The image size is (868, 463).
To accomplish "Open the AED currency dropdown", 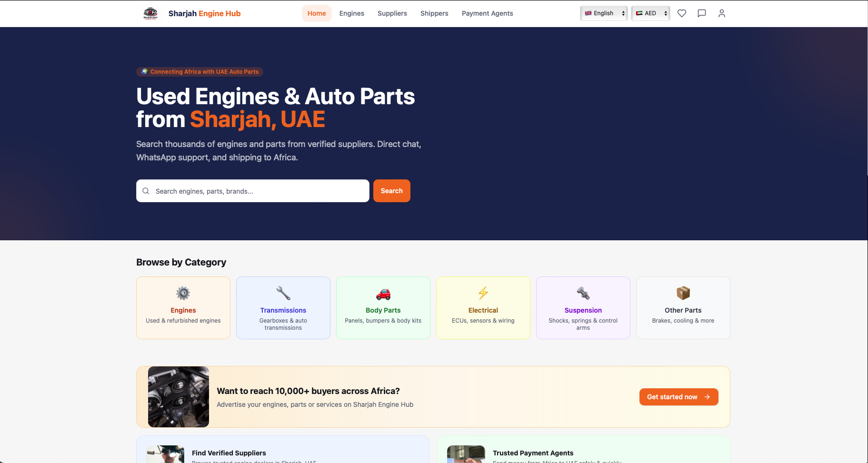I will tap(650, 13).
